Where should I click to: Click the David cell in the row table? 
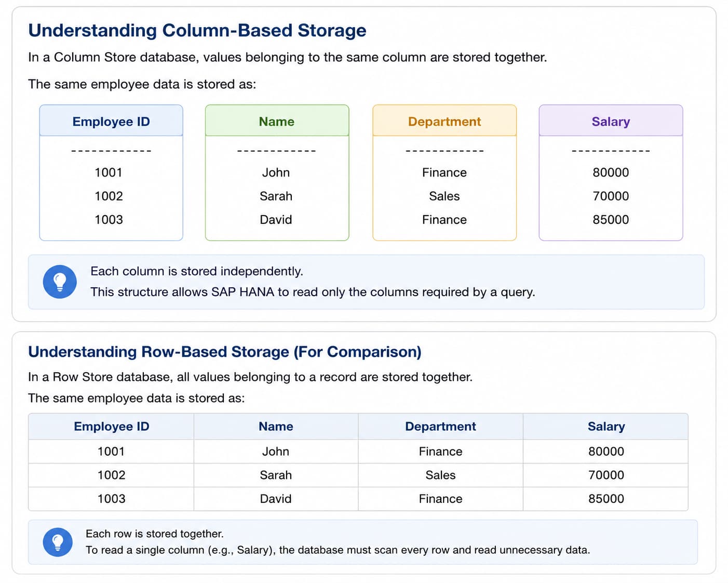276,499
